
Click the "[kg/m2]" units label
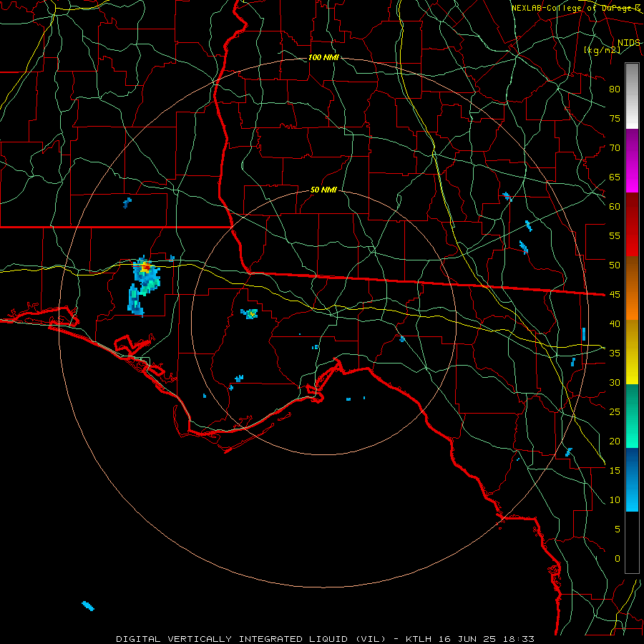point(602,50)
